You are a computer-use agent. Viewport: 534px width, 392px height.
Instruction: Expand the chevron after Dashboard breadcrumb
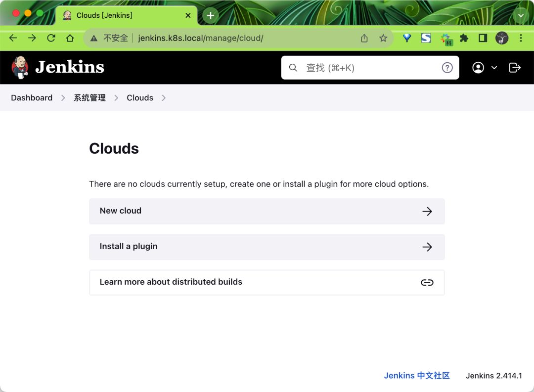point(63,98)
